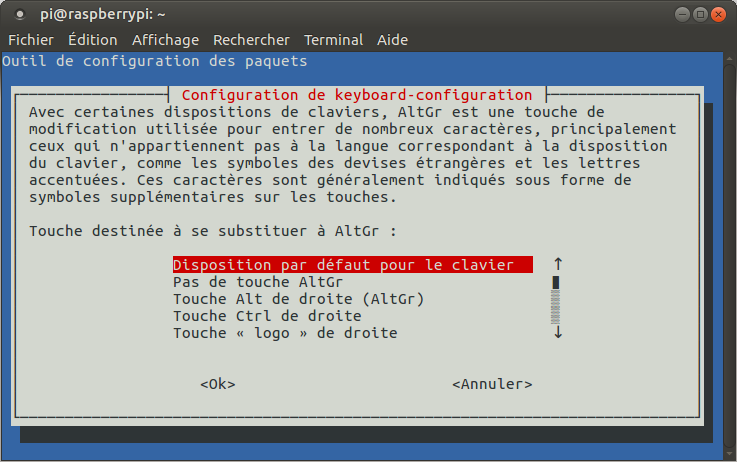Open the Terminal menu
Screen dimensions: 737x462
(333, 40)
